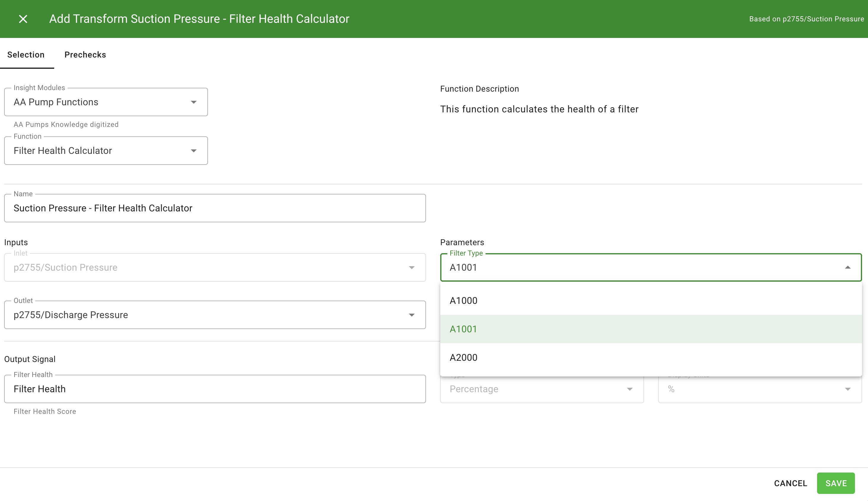Viewport: 868px width, 501px height.
Task: Save the Suction Pressure transform
Action: 836,483
